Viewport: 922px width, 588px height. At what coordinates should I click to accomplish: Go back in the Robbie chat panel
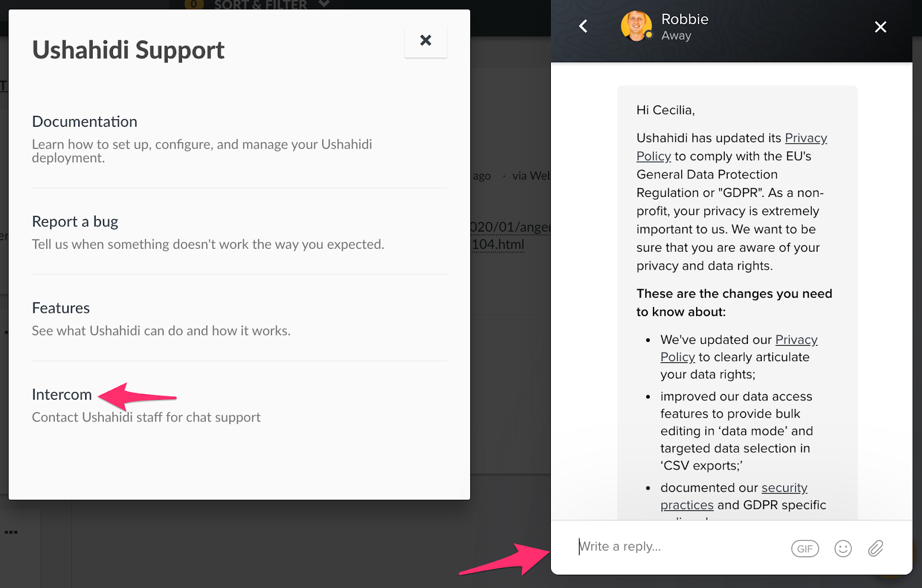[x=583, y=26]
